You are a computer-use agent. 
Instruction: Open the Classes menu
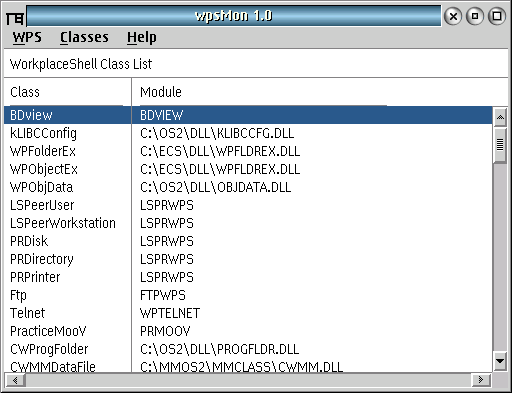pos(84,37)
